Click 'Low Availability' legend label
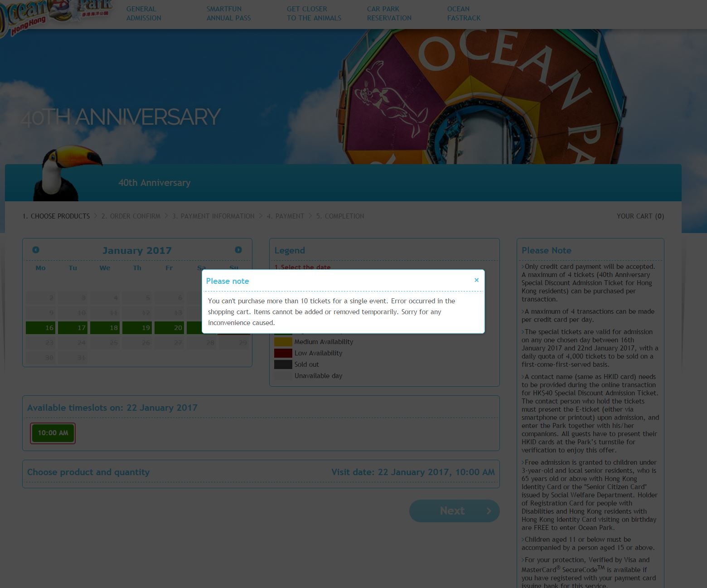Image resolution: width=707 pixels, height=588 pixels. pos(319,353)
